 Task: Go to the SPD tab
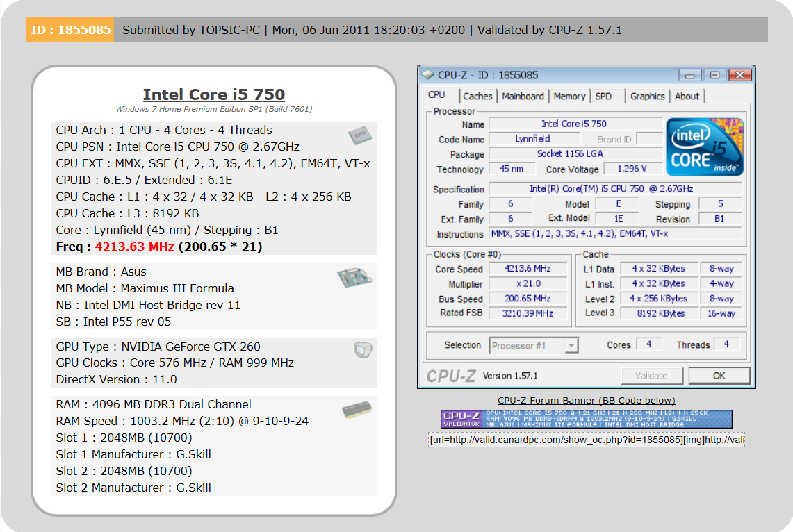[x=603, y=97]
